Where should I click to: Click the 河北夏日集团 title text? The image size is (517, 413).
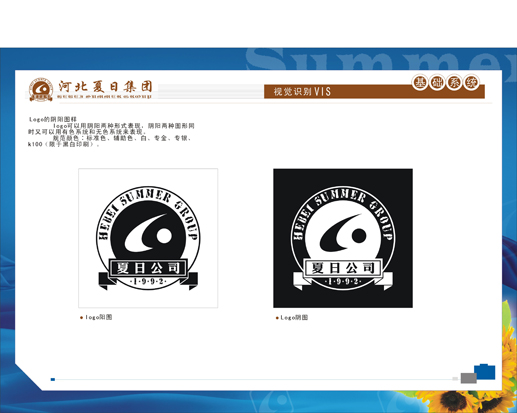pyautogui.click(x=105, y=87)
